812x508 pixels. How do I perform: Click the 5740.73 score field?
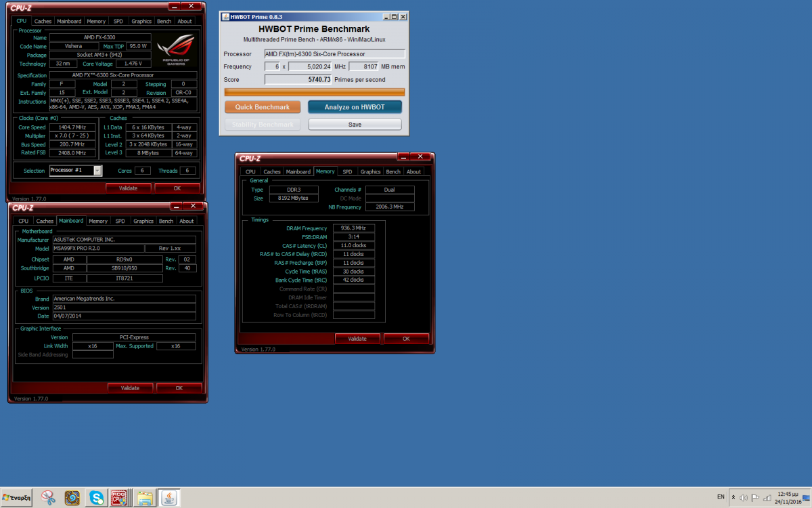pos(298,79)
